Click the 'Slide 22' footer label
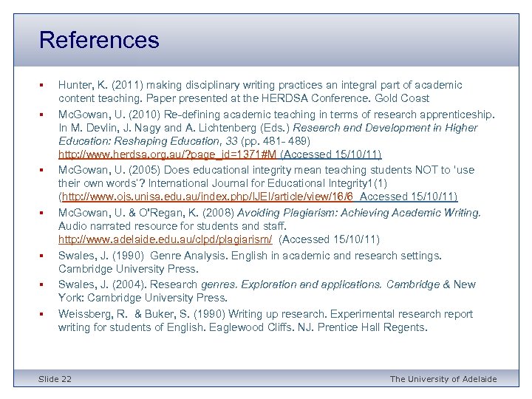 [55, 379]
